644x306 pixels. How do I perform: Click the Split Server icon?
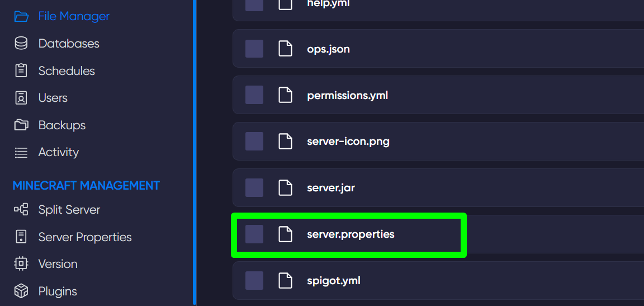coord(21,210)
